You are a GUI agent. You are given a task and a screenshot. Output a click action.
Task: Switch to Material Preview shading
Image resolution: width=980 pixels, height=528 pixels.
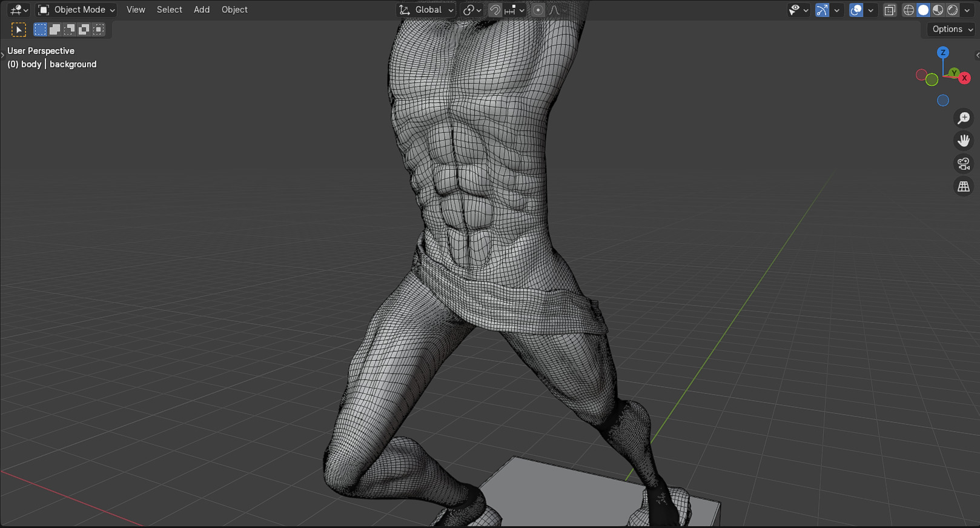938,10
